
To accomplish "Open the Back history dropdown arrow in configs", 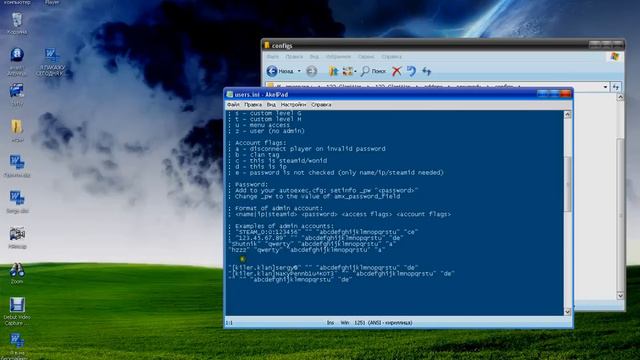I will coord(299,71).
